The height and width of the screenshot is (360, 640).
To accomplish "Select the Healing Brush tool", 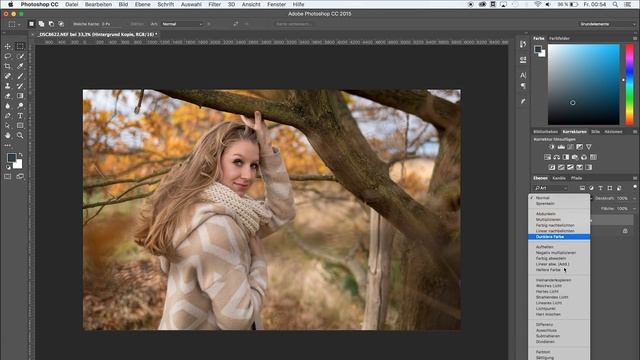I will (8, 76).
